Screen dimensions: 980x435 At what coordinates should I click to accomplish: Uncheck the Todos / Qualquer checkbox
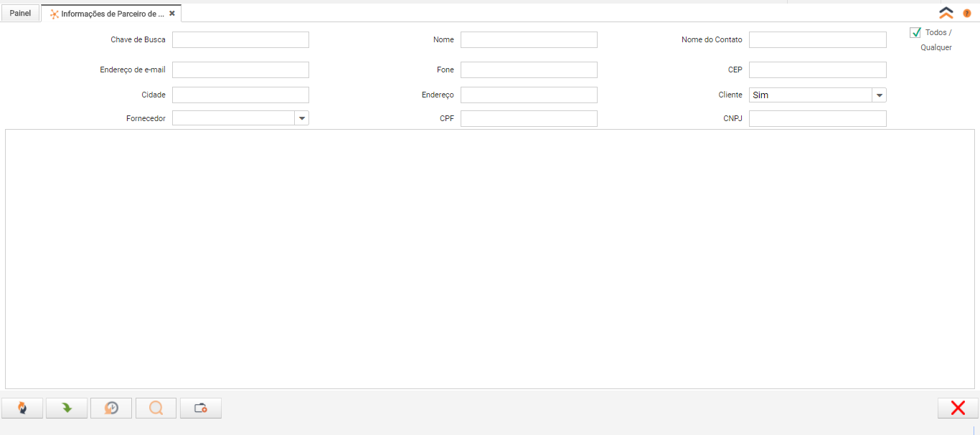[915, 32]
